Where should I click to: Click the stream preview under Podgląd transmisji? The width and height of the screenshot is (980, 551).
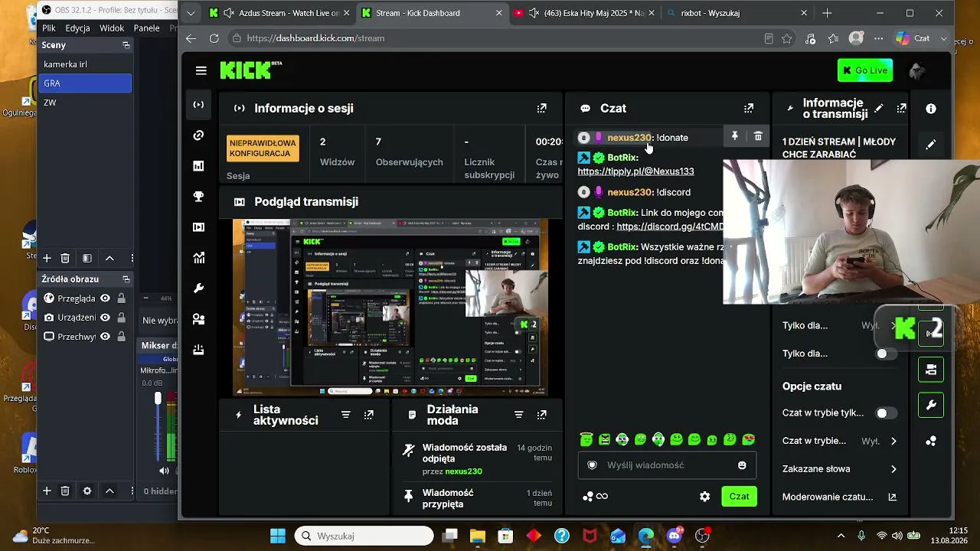(x=390, y=308)
